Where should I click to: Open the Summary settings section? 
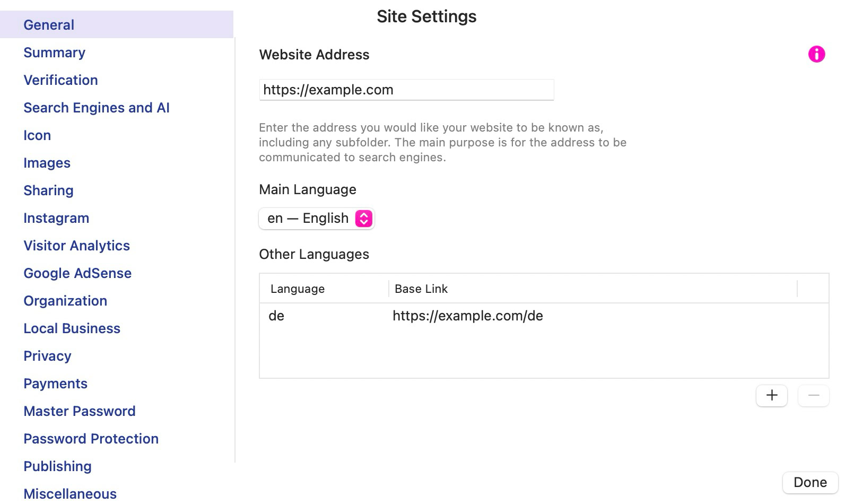tap(54, 53)
